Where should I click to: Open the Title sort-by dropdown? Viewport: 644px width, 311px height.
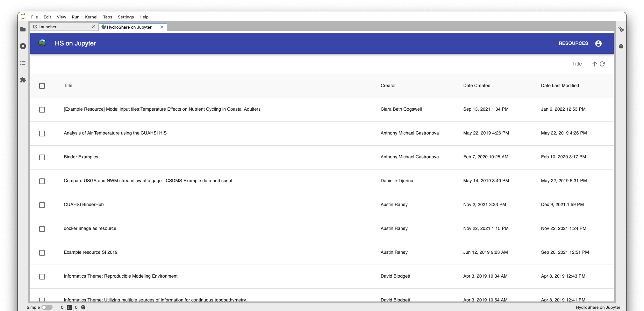click(x=577, y=64)
